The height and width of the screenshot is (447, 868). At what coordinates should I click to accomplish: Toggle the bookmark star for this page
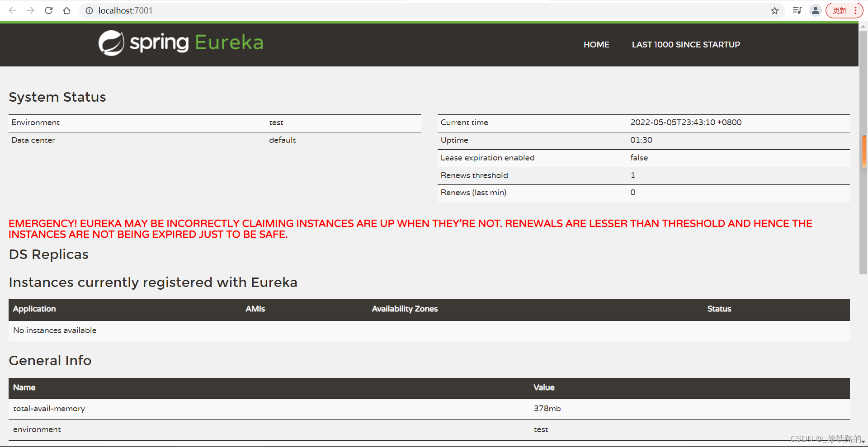[775, 10]
